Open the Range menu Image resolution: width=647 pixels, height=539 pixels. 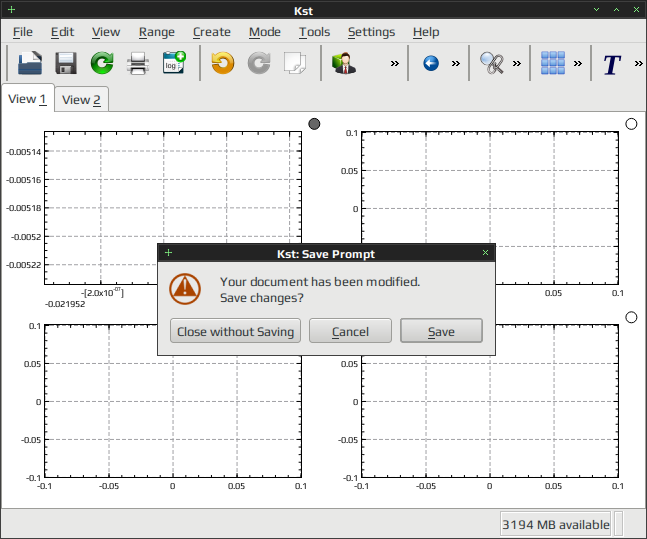157,32
